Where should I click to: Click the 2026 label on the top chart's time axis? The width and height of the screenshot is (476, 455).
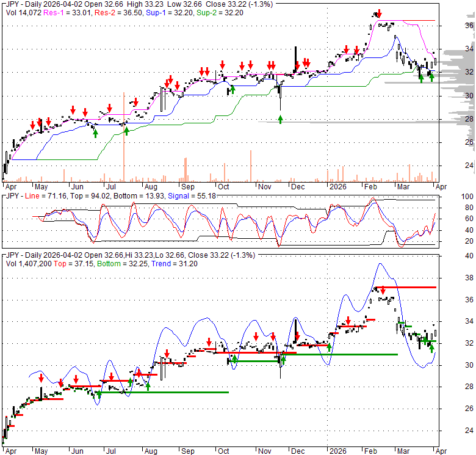coord(337,187)
